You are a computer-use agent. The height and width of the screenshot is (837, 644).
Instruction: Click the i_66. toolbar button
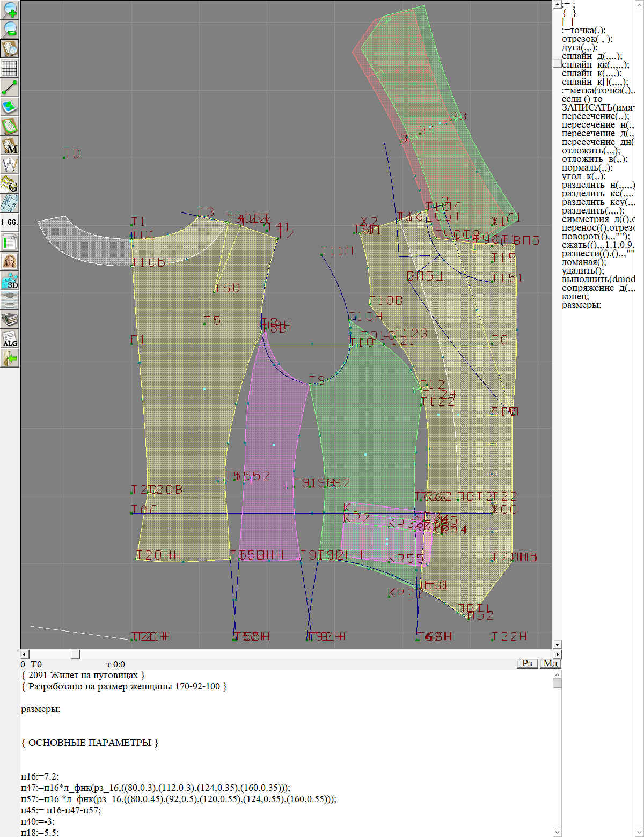[x=10, y=222]
